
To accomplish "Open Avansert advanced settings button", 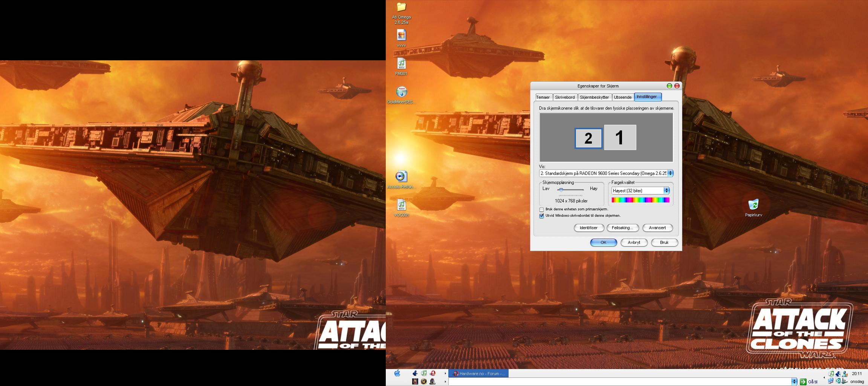I will point(657,228).
